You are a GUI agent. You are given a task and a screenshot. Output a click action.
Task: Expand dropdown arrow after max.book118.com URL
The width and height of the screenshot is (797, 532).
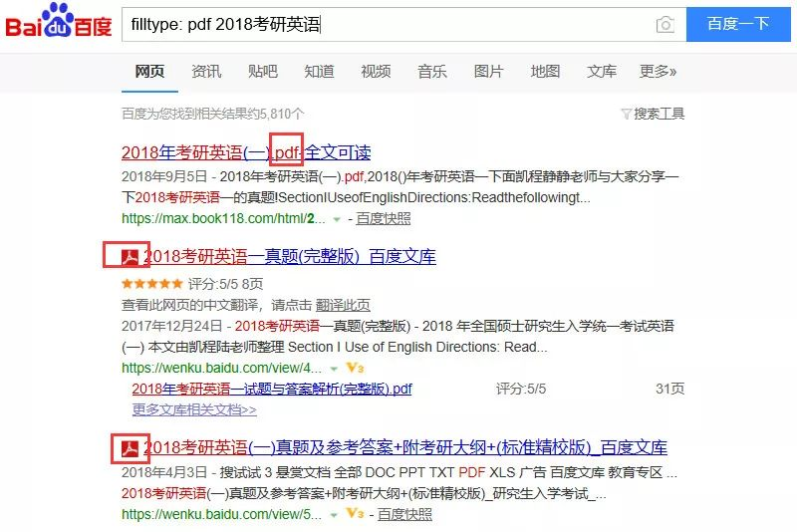[336, 219]
